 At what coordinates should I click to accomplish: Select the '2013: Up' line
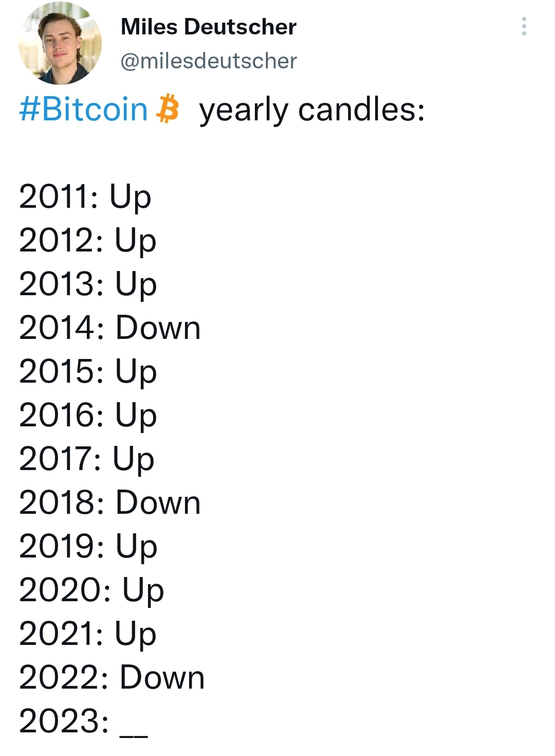click(x=87, y=285)
